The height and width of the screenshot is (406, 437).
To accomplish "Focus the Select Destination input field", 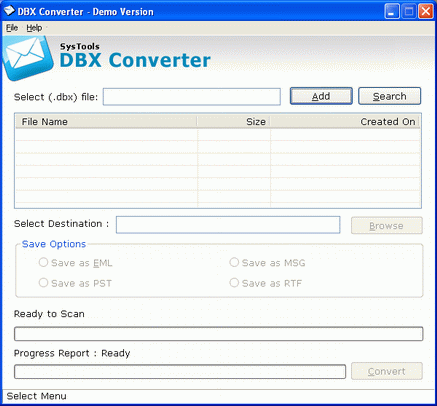I will pyautogui.click(x=228, y=225).
